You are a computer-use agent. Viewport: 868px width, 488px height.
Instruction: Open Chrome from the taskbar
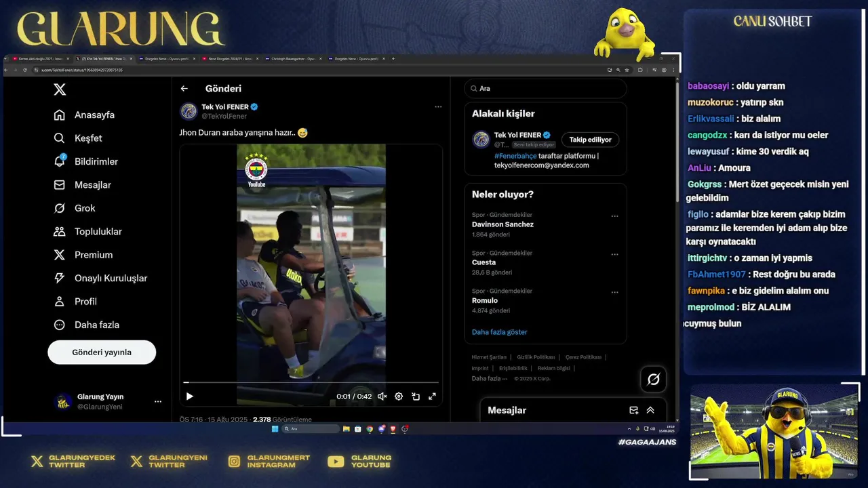point(370,429)
